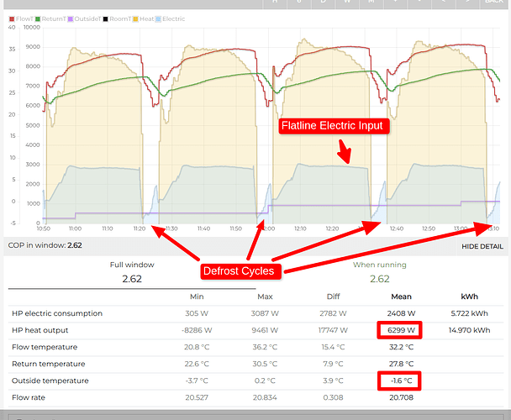This screenshot has height=420, width=511.
Task: Click the 7.9 °C return temperature diff
Action: 333,364
